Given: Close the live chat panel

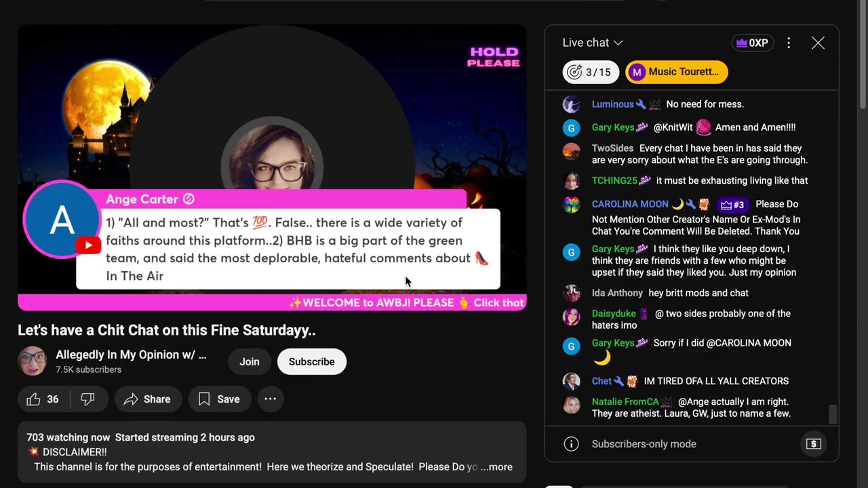Looking at the screenshot, I should click(818, 43).
